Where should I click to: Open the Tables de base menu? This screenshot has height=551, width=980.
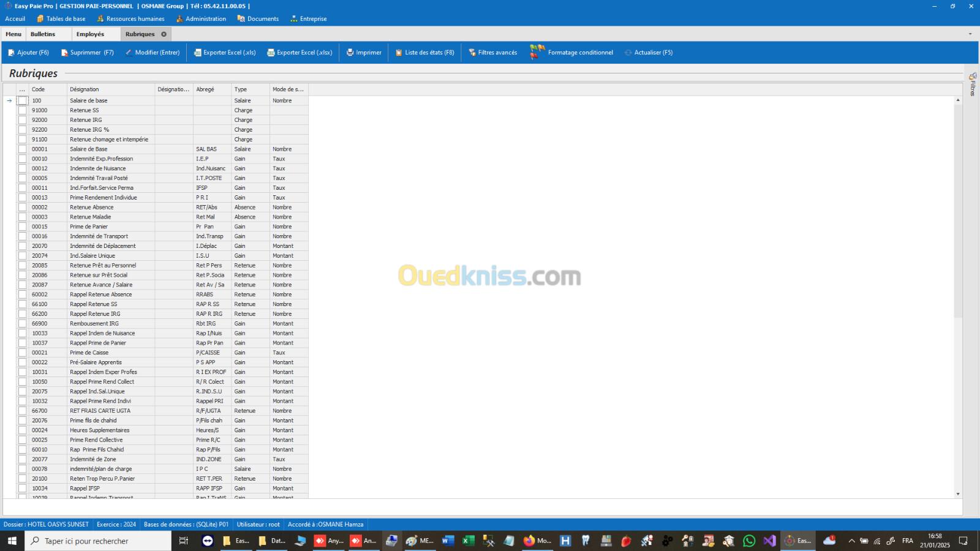point(61,19)
